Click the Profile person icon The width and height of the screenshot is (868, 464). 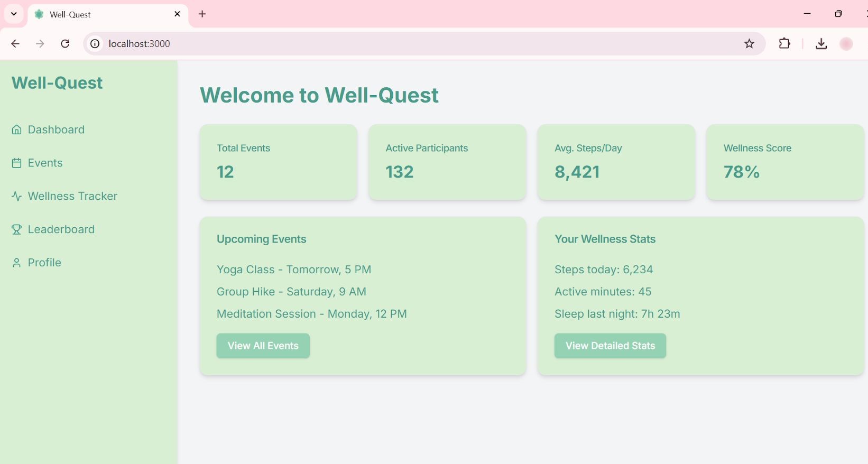tap(16, 263)
